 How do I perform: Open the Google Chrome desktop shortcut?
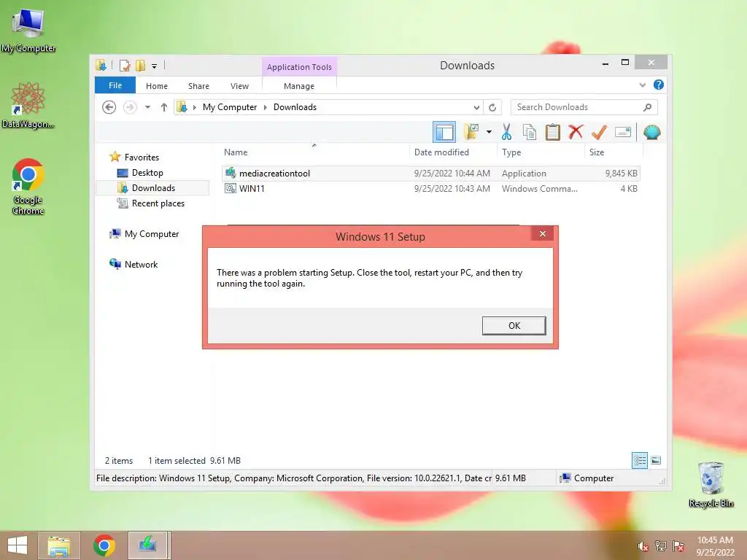click(x=28, y=186)
